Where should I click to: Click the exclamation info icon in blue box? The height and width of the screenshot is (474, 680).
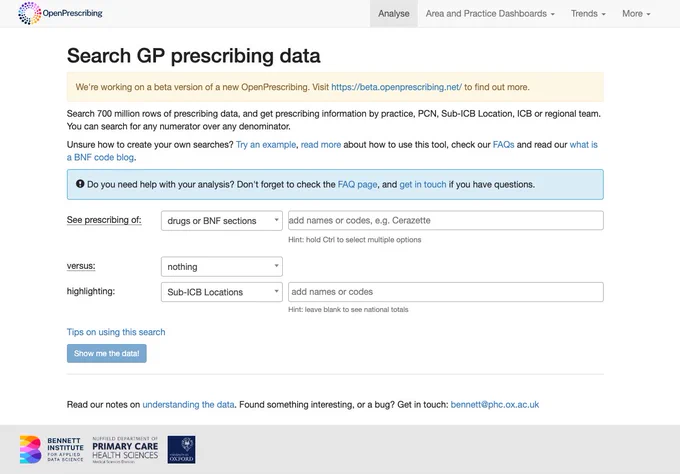pos(80,184)
